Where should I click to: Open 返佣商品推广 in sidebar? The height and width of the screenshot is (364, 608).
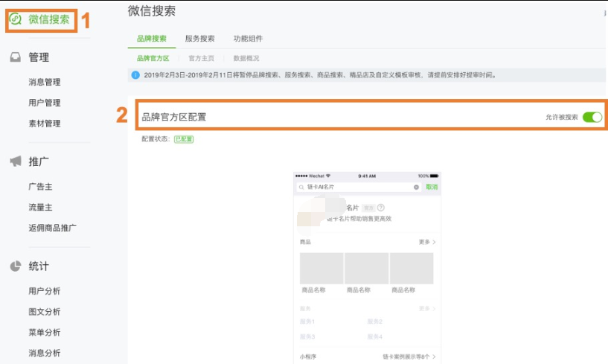click(52, 228)
